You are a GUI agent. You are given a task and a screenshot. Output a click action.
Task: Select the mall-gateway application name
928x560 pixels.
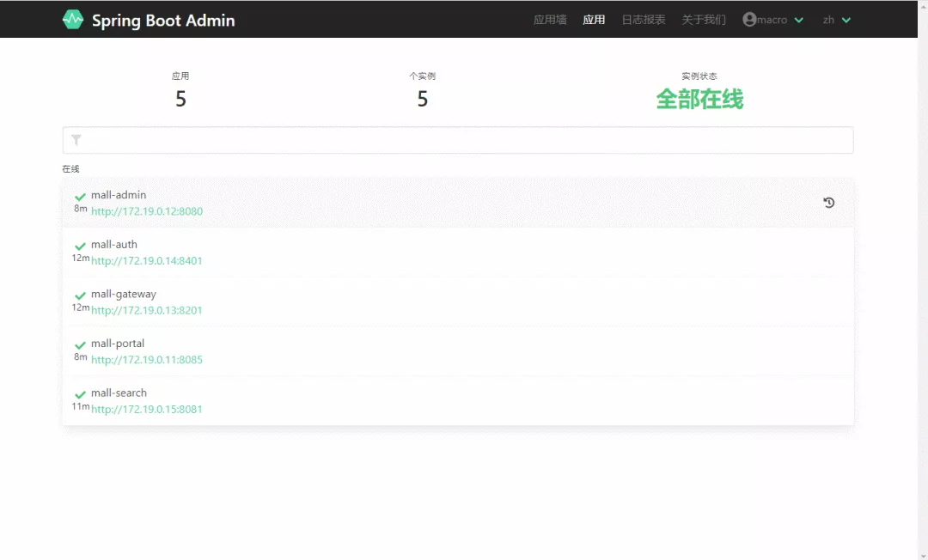[x=124, y=294]
